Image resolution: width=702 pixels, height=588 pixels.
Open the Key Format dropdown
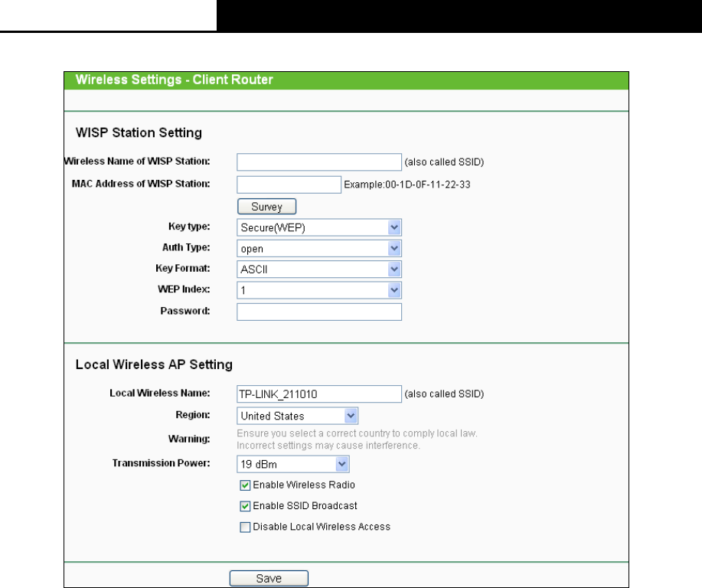point(318,269)
